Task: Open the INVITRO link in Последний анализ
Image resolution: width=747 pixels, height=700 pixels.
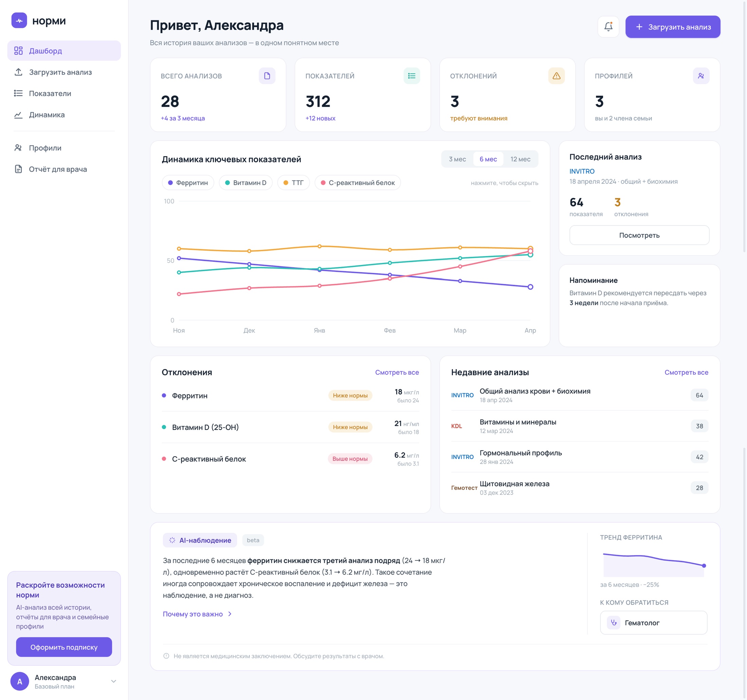Action: [x=582, y=172]
